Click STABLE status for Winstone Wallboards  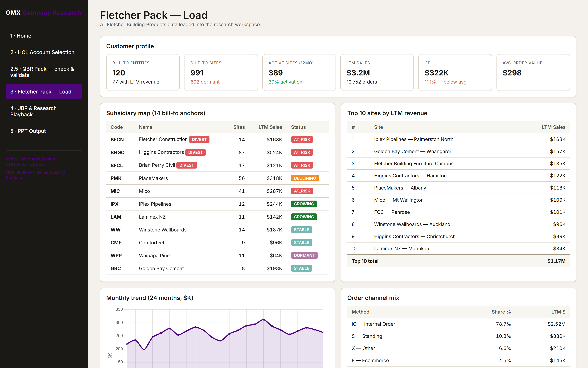click(x=302, y=230)
